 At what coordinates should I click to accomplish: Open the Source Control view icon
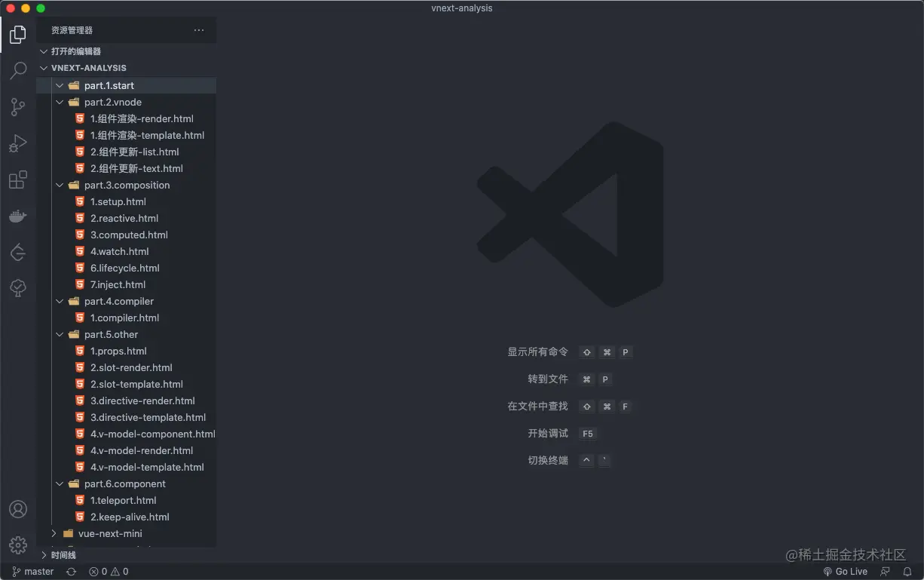coord(18,107)
